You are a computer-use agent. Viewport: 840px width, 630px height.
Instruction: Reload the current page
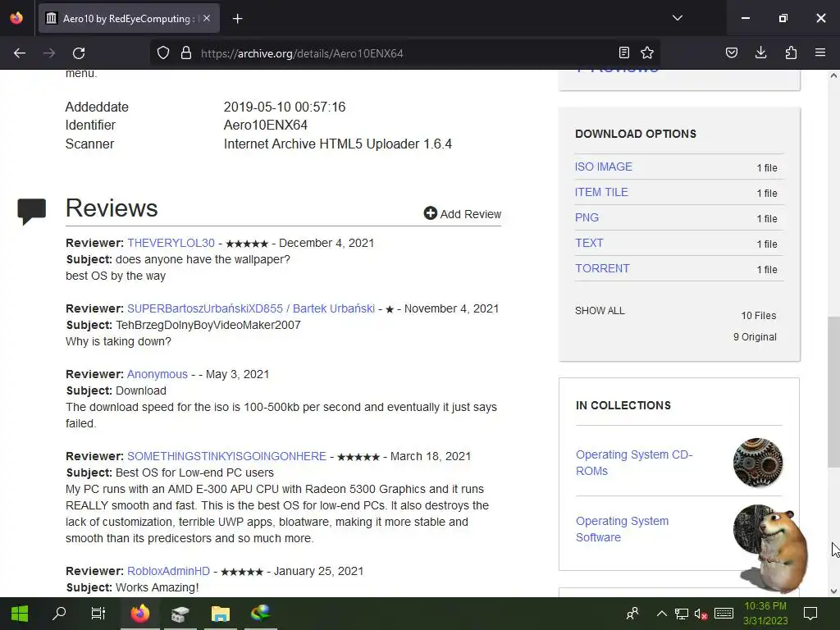point(79,53)
